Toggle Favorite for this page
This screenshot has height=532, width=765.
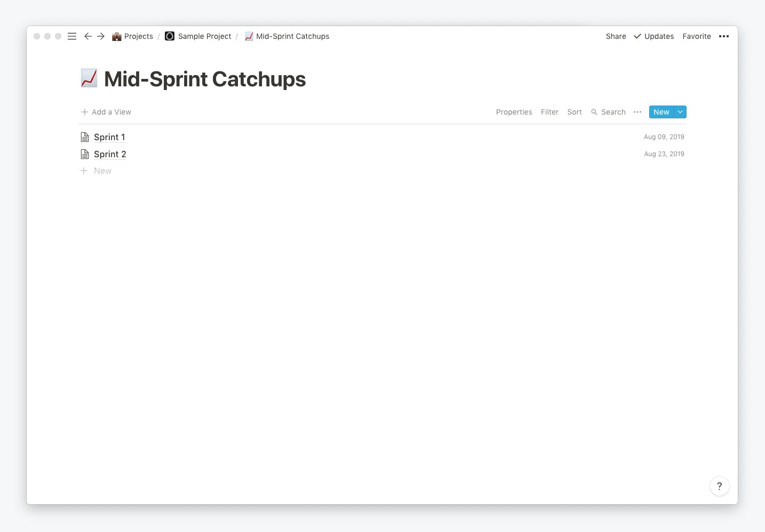[697, 36]
